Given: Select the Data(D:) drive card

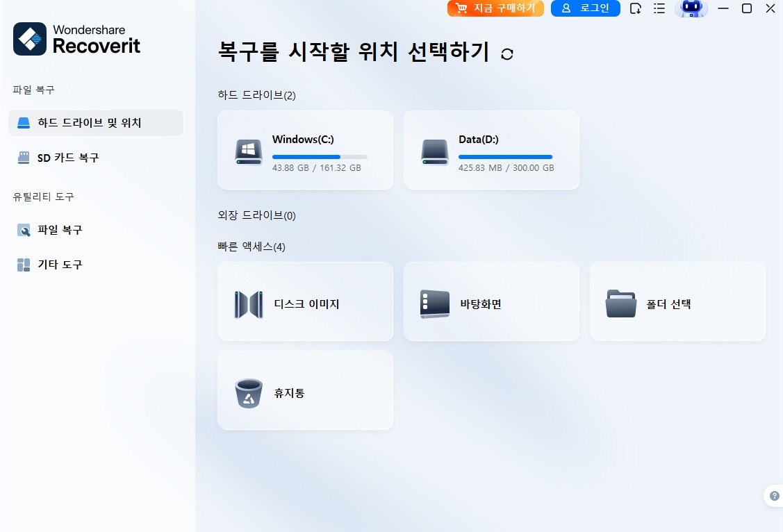Looking at the screenshot, I should (x=491, y=150).
